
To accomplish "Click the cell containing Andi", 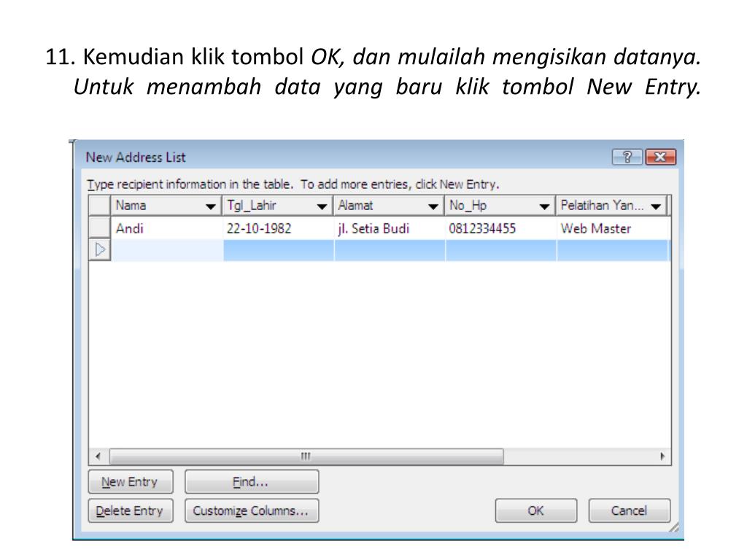I will click(167, 228).
